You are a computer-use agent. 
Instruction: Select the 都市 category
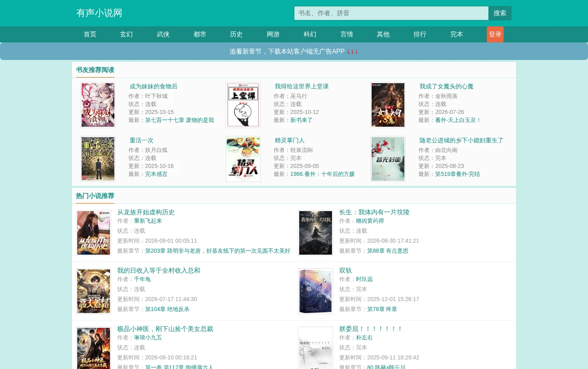(x=200, y=34)
